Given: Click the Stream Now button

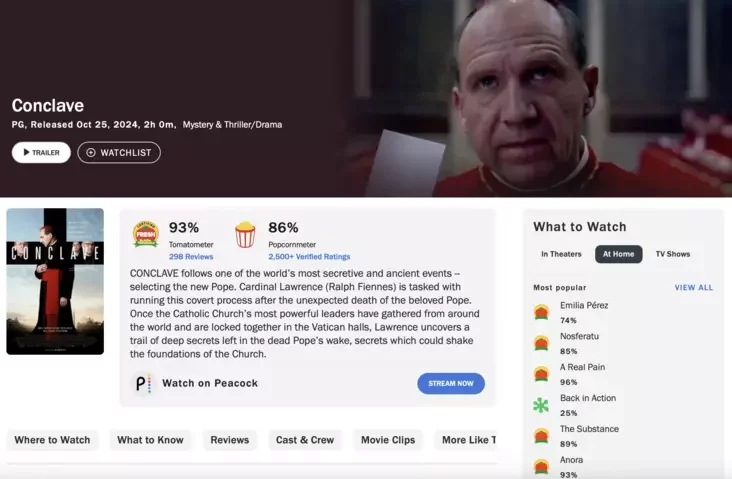Looking at the screenshot, I should [x=451, y=383].
